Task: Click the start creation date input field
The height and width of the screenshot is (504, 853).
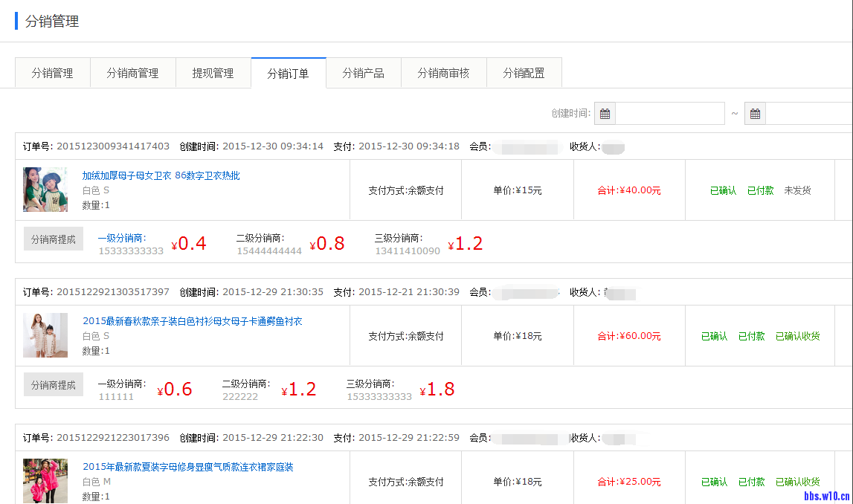Action: (669, 114)
